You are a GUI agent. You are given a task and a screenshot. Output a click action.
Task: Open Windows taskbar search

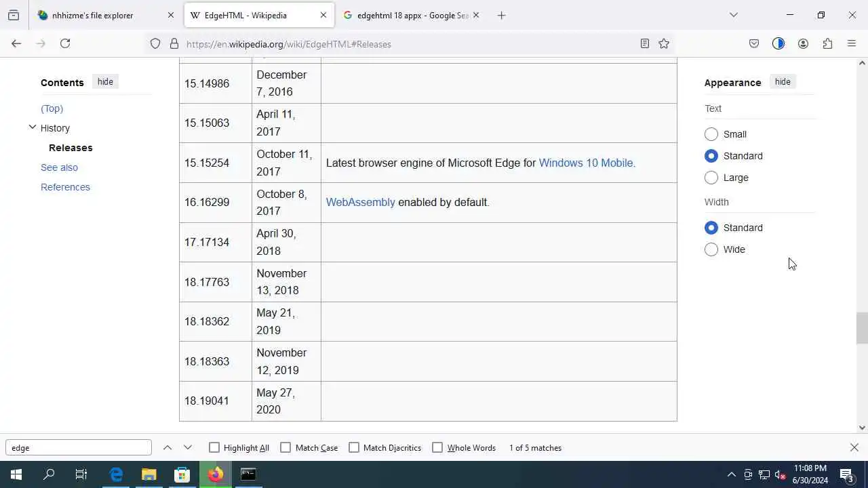49,474
